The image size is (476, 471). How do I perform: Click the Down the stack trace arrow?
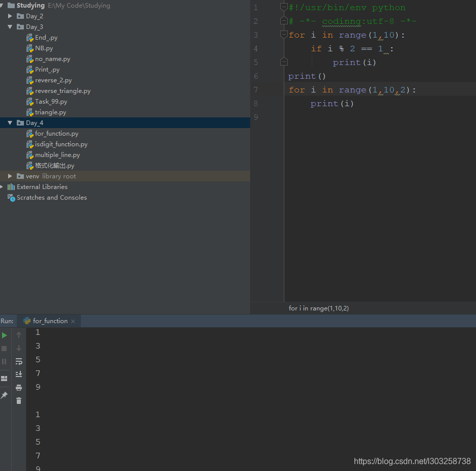tap(18, 348)
